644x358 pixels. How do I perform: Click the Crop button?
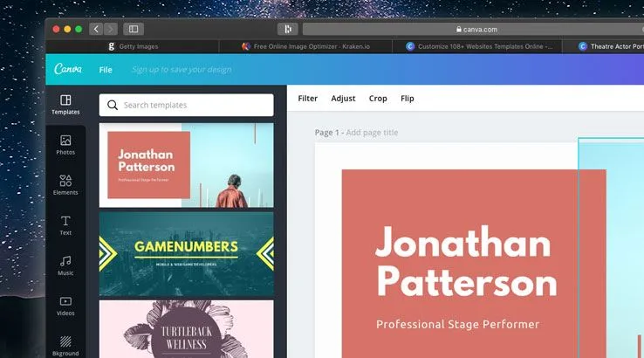(x=378, y=99)
